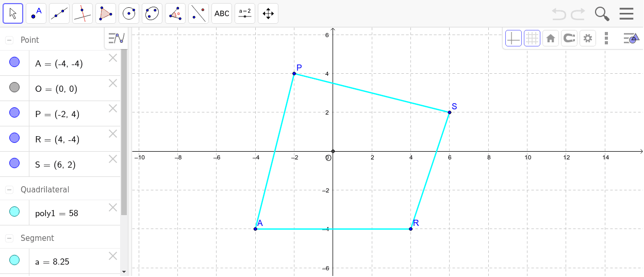Select the ABC Text tool
The image size is (644, 277).
tap(222, 13)
